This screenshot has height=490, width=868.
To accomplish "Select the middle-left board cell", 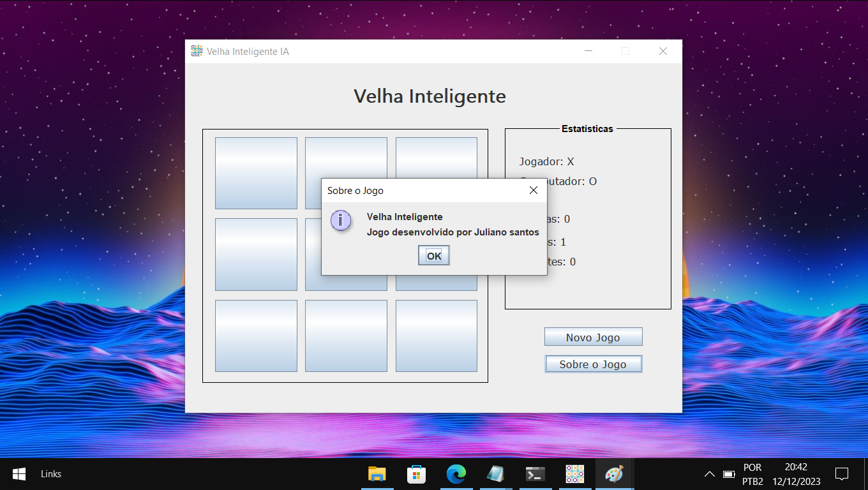I will (256, 255).
